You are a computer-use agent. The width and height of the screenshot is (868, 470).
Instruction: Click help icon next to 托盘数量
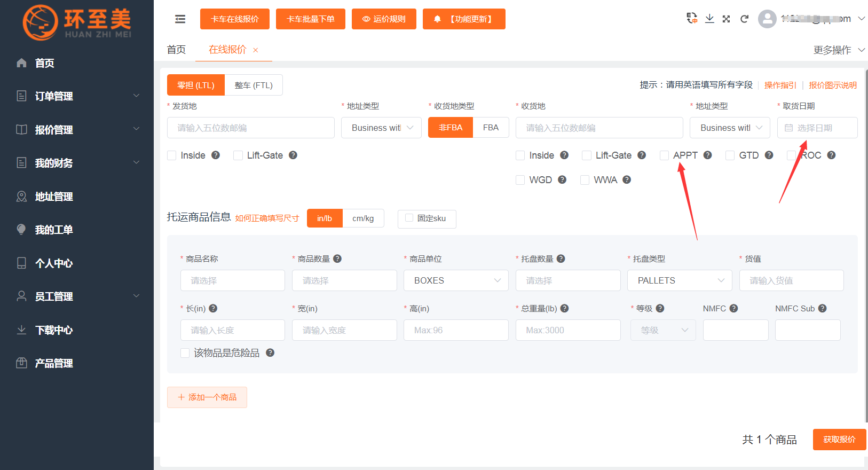[561, 258]
